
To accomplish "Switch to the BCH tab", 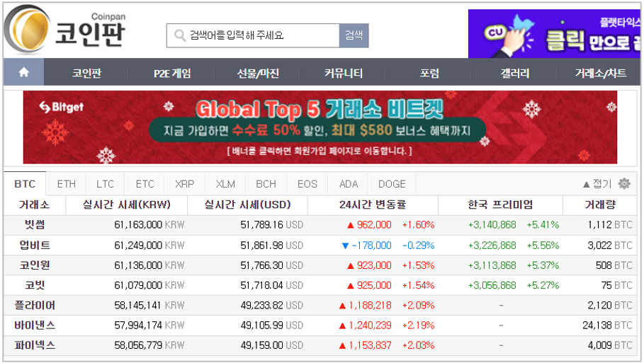I will 266,184.
